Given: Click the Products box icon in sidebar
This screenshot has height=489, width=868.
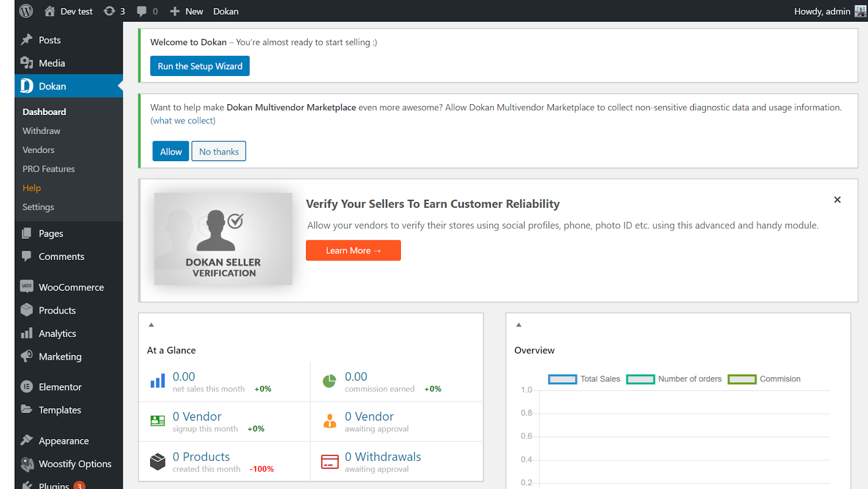Looking at the screenshot, I should 27,310.
